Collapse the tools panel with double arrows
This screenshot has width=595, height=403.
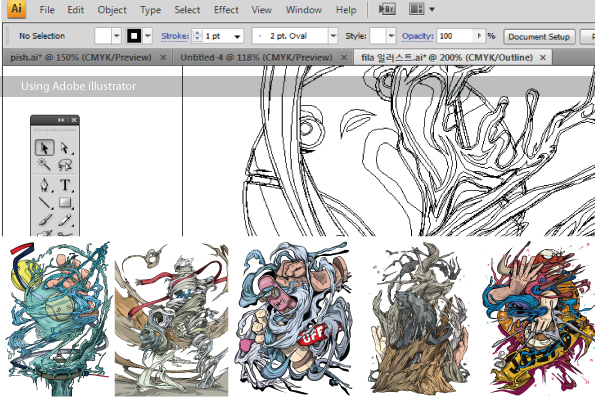[61, 120]
